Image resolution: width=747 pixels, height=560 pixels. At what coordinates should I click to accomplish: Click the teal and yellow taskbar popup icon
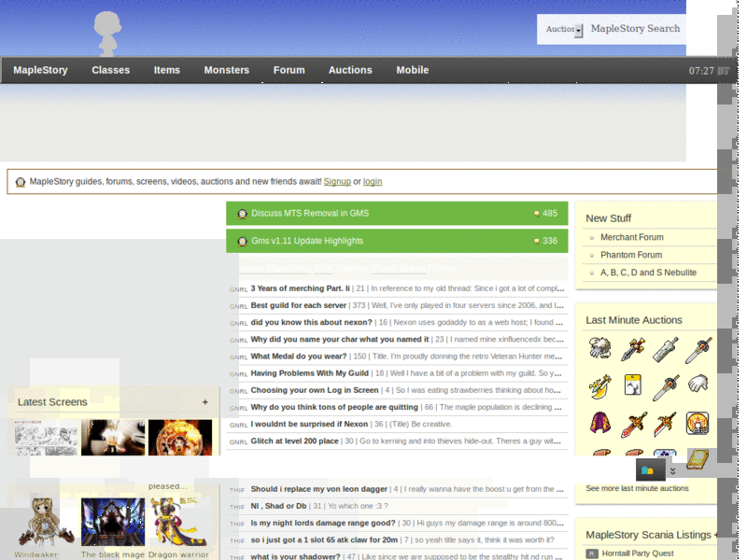647,470
